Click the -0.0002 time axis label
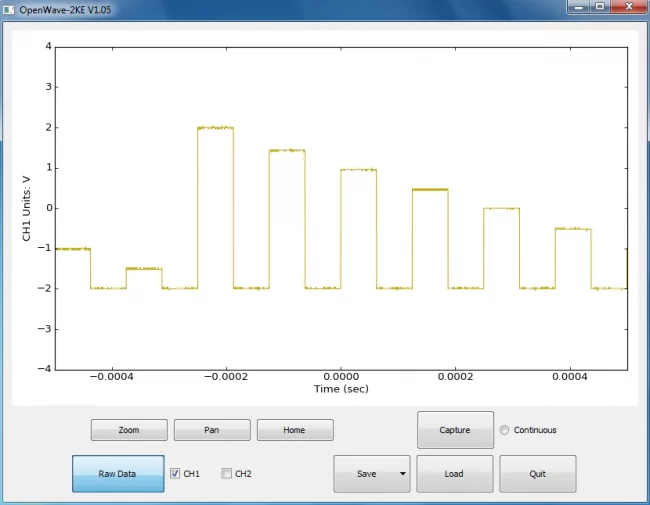650x505 pixels. 226,376
